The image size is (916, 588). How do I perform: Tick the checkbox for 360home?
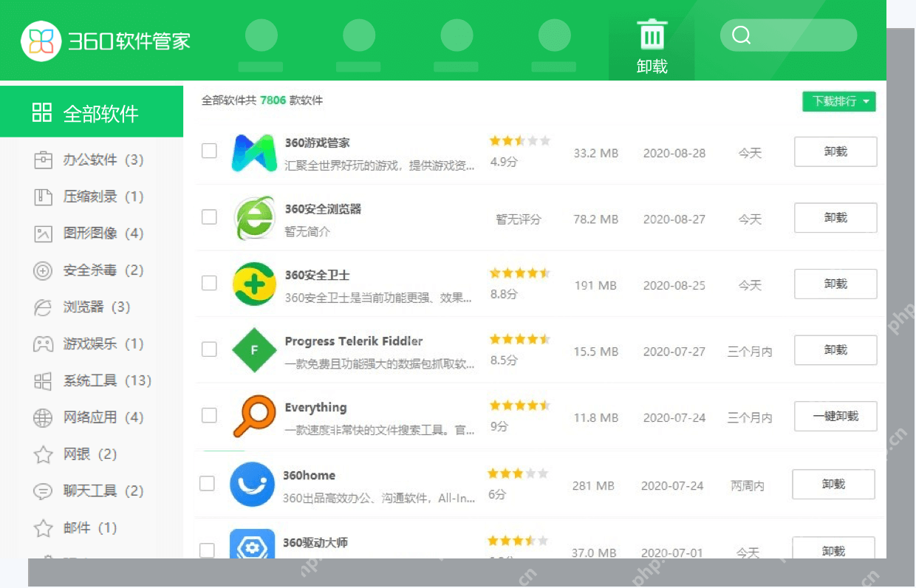207,483
